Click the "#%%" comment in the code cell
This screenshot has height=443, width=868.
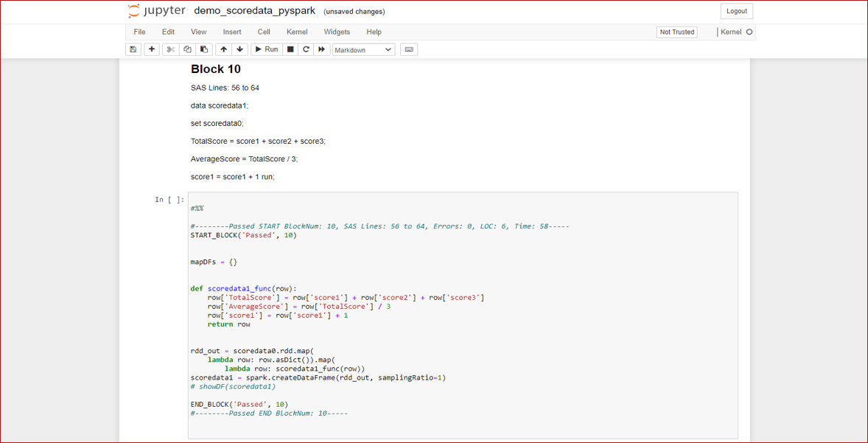click(197, 208)
